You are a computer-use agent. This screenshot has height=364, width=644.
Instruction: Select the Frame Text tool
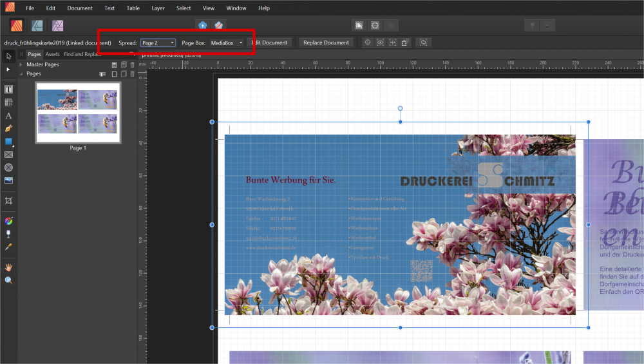pos(8,90)
